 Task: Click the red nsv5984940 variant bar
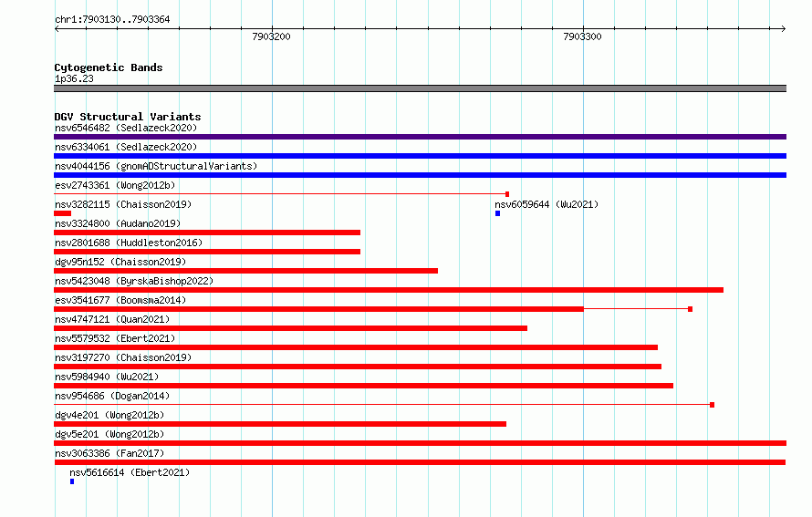pos(363,386)
